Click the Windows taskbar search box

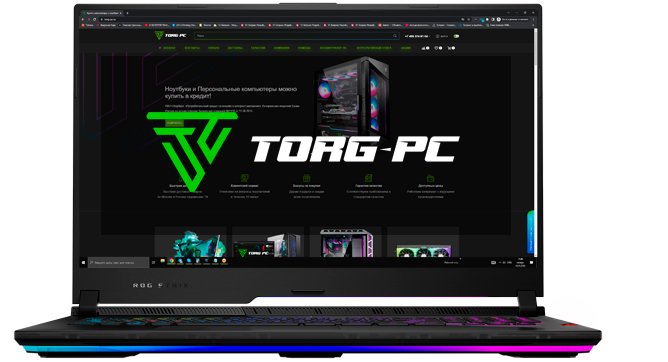(118, 263)
